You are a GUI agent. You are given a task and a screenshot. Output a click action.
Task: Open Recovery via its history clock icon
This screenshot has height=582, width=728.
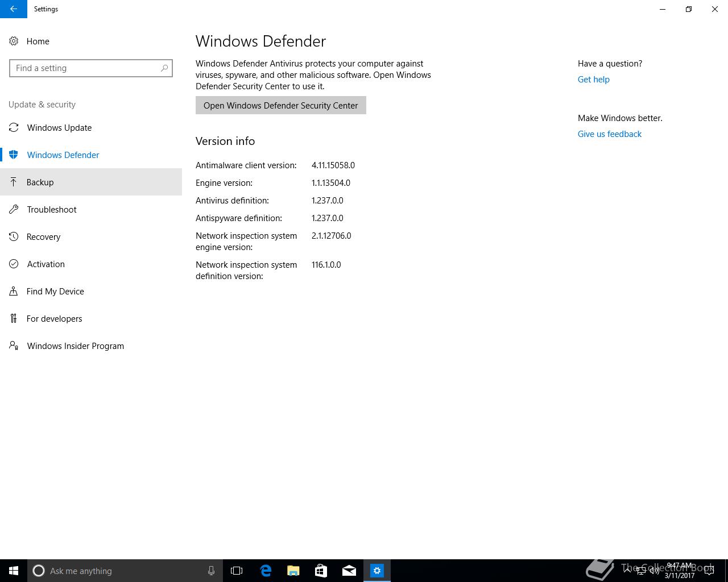tap(14, 237)
